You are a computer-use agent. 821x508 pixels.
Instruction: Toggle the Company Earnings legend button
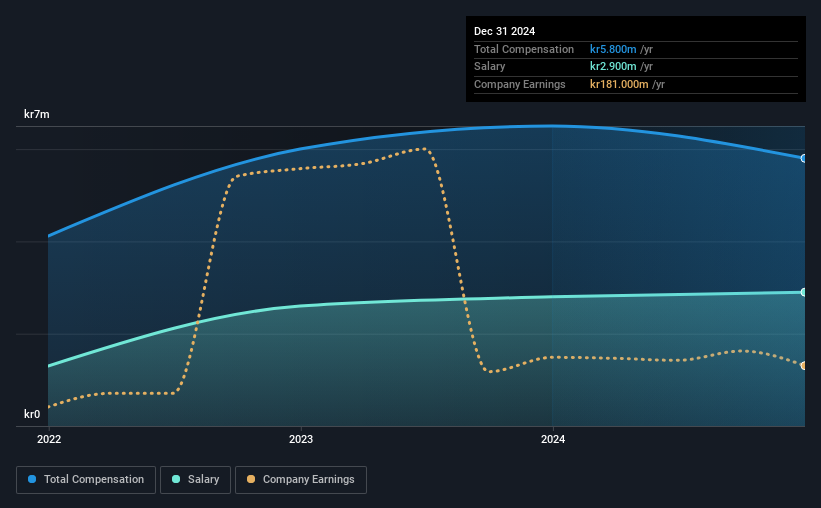pos(301,480)
